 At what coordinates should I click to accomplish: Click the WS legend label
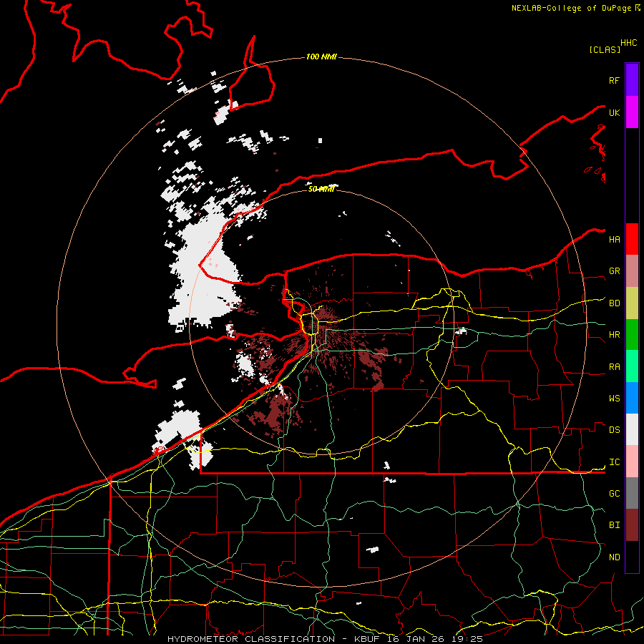pyautogui.click(x=614, y=399)
